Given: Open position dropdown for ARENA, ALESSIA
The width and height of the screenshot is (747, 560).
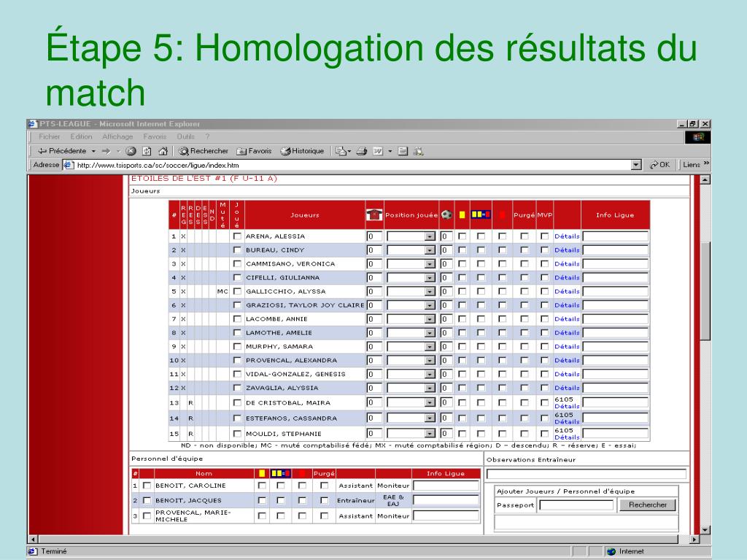Looking at the screenshot, I should (x=430, y=236).
